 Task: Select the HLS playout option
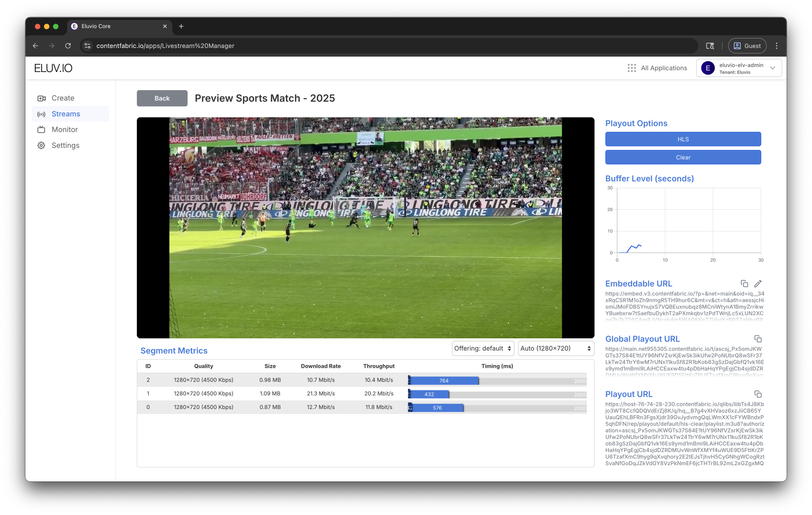(683, 139)
